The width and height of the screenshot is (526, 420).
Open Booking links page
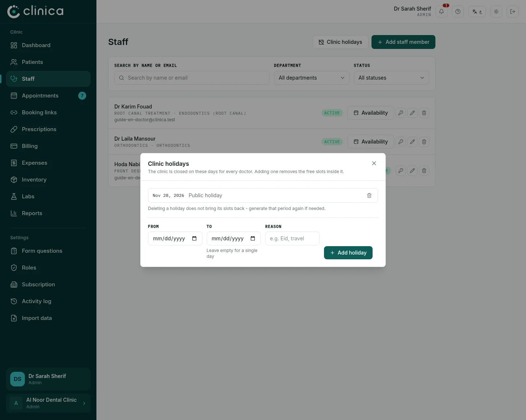tap(48, 112)
